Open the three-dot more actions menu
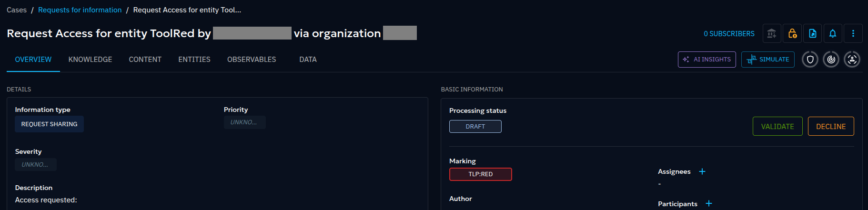Viewport: 868px width, 210px height. (x=853, y=33)
